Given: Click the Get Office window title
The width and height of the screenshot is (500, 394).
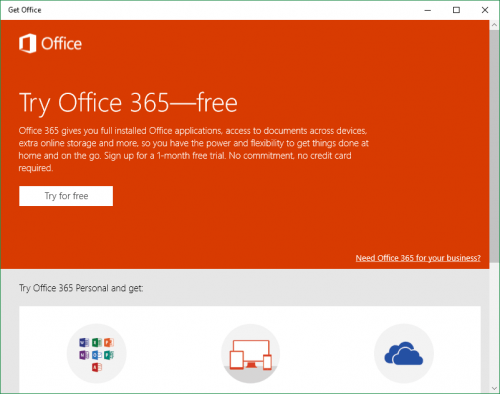Looking at the screenshot, I should [25, 10].
